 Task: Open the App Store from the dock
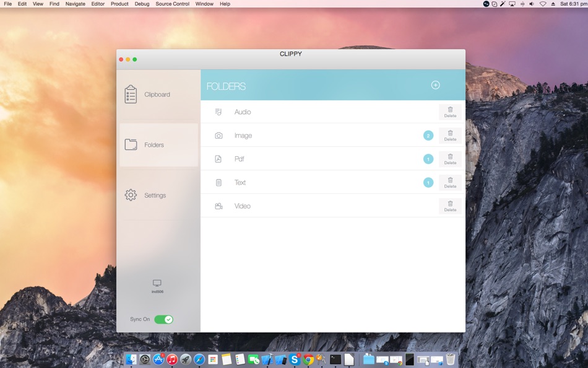(158, 359)
